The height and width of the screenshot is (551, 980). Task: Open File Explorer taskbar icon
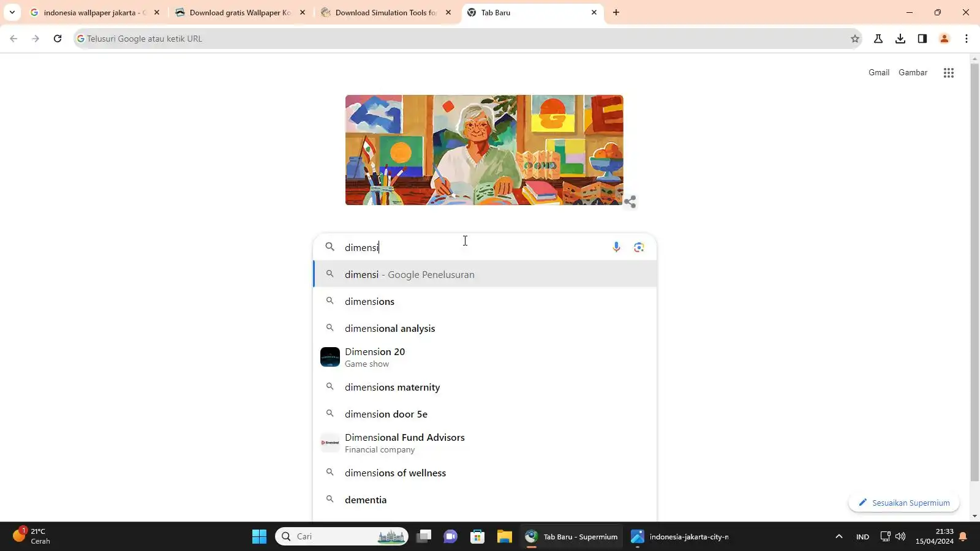click(x=505, y=537)
